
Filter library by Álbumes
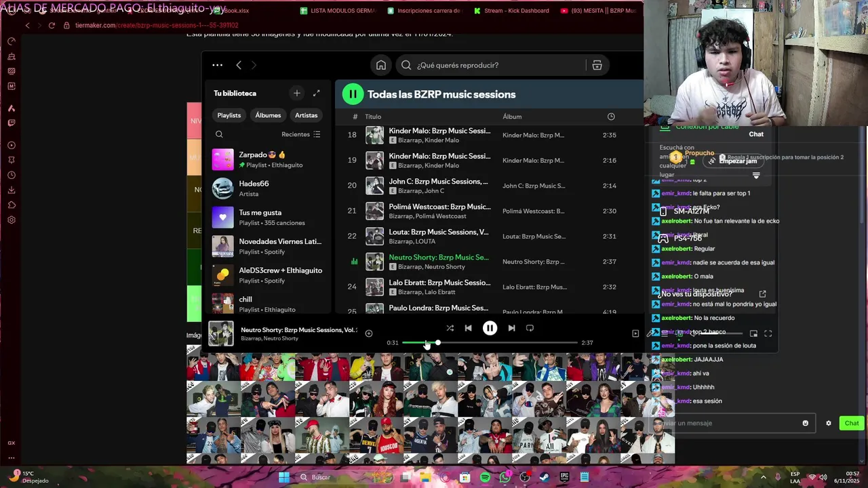[x=268, y=115]
